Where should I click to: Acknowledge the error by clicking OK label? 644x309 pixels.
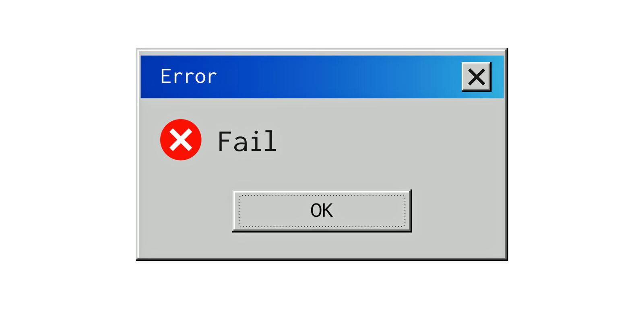(322, 211)
